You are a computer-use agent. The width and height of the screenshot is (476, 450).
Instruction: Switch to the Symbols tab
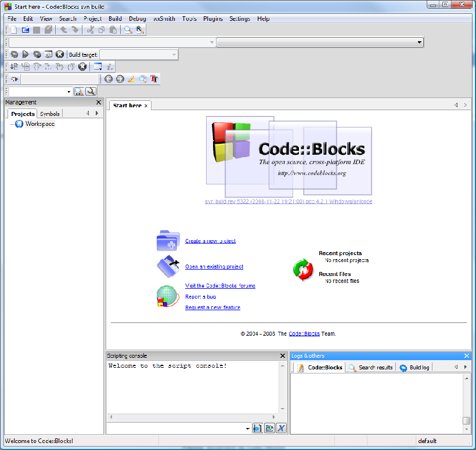(x=50, y=114)
